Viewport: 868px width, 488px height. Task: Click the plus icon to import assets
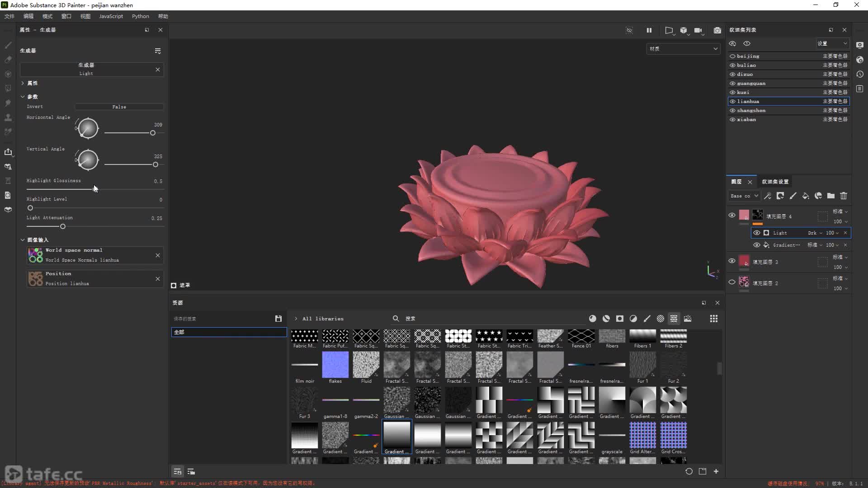click(x=716, y=471)
